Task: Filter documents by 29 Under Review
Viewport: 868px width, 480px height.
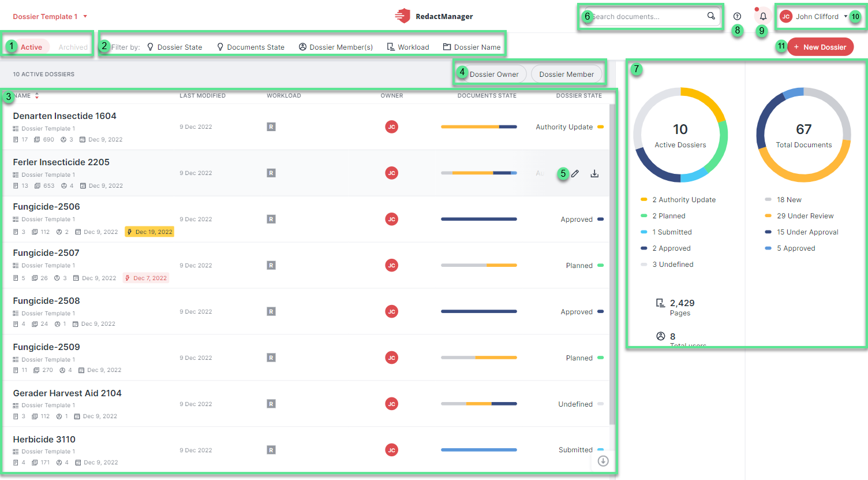Action: [x=799, y=216]
